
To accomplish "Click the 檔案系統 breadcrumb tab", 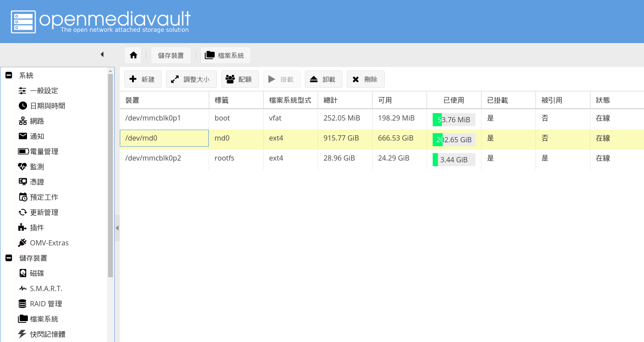I will pos(225,55).
